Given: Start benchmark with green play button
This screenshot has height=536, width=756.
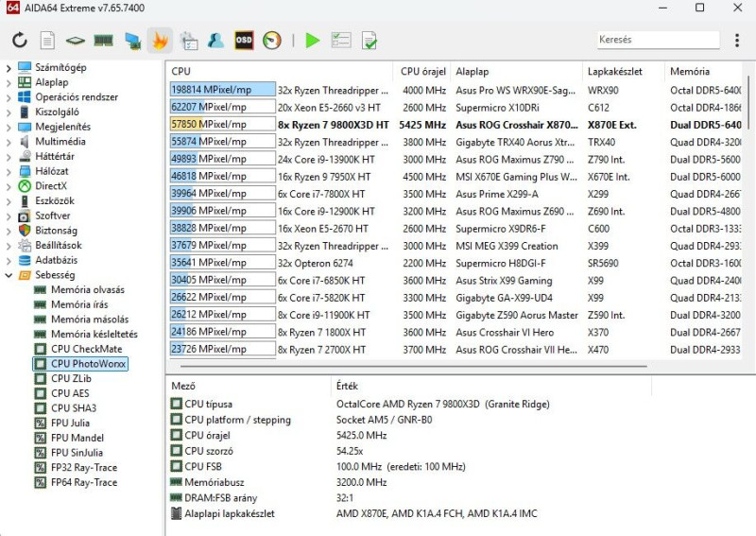Looking at the screenshot, I should coord(313,40).
